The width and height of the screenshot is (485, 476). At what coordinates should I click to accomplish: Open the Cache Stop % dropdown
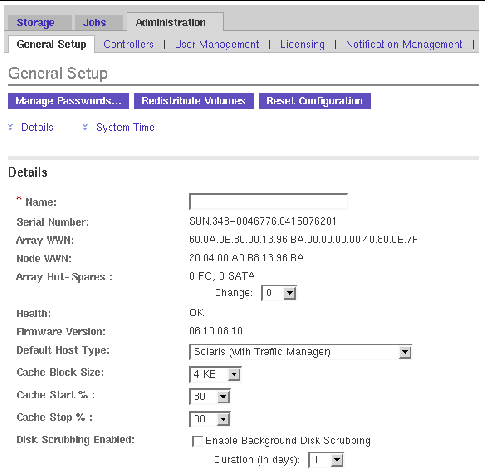[210, 419]
